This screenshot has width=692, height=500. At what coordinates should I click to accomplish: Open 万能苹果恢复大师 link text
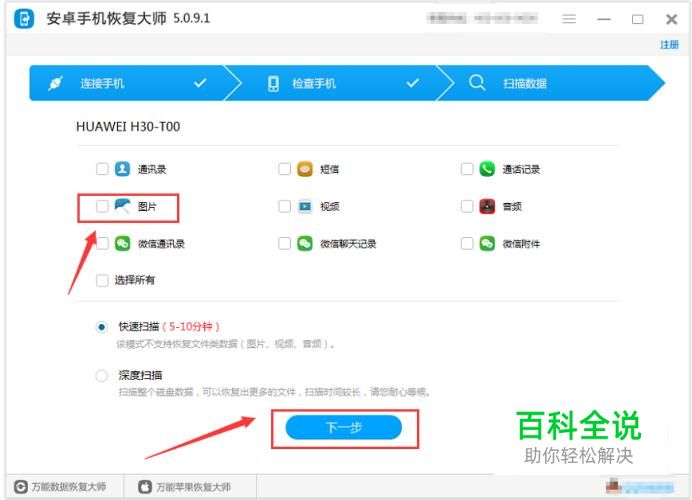click(193, 487)
